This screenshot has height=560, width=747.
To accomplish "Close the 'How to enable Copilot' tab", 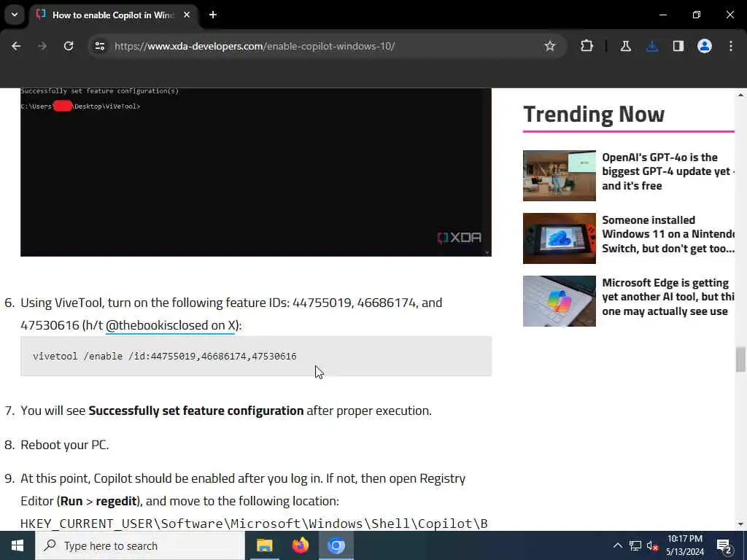I will [187, 15].
